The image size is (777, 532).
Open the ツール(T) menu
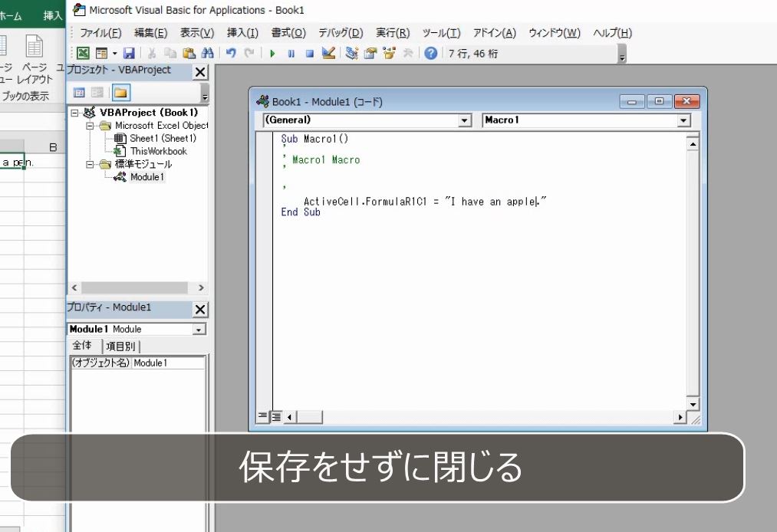(x=441, y=33)
